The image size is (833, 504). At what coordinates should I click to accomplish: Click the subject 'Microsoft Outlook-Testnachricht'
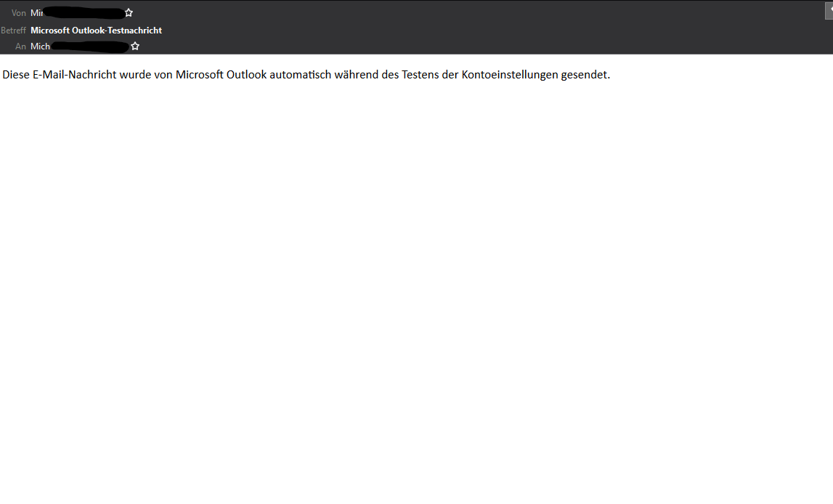[x=96, y=31]
